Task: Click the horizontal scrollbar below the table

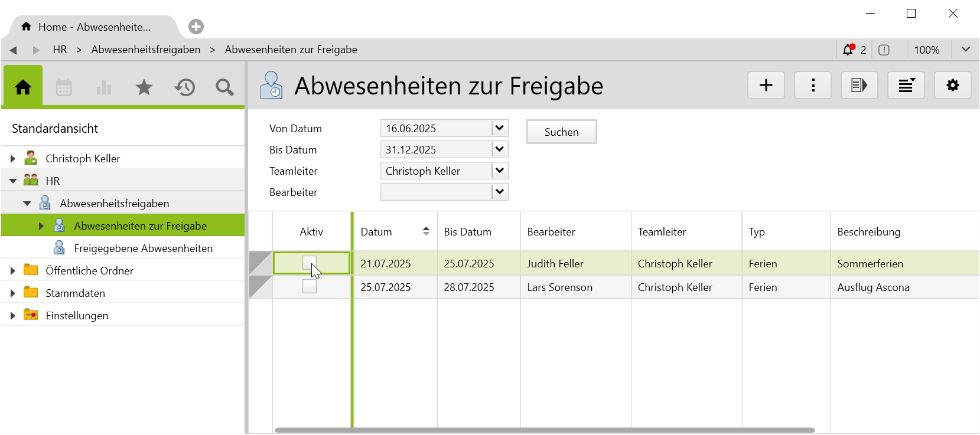Action: [544, 430]
